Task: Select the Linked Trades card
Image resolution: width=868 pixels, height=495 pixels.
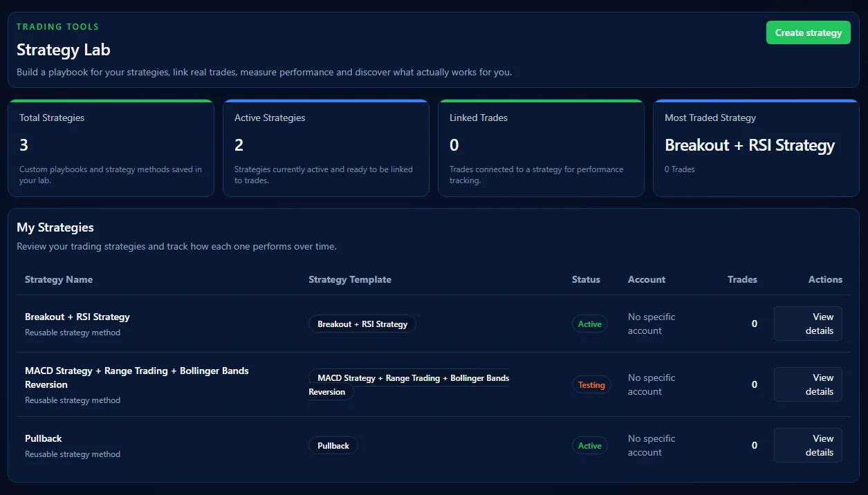Action: coord(541,148)
